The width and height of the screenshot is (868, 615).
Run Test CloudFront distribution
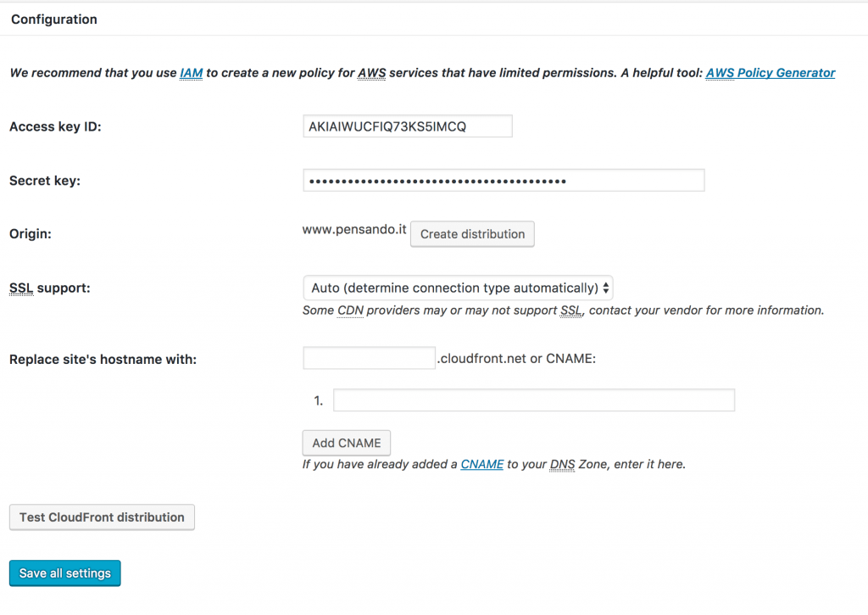102,517
